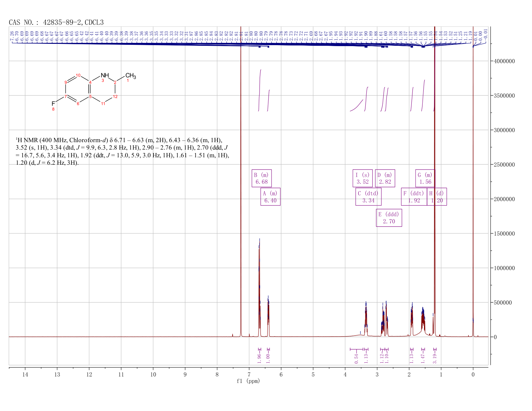Click the CH3 group in the structure
532x411 pixels.
[131, 76]
